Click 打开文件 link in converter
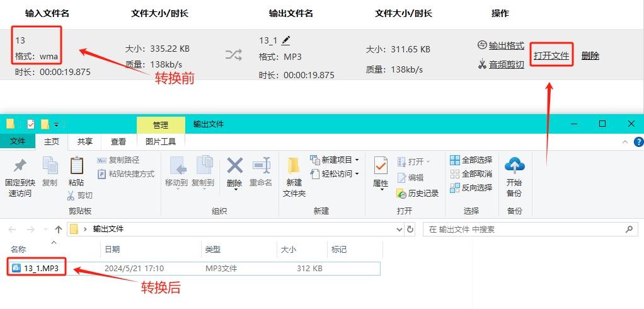 (x=551, y=55)
